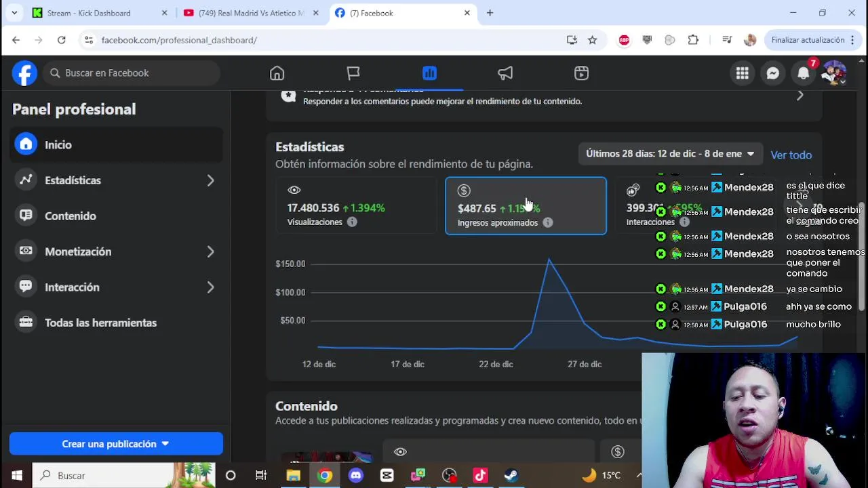Click the Facebook logo
Image resolution: width=868 pixels, height=488 pixels.
(x=24, y=73)
